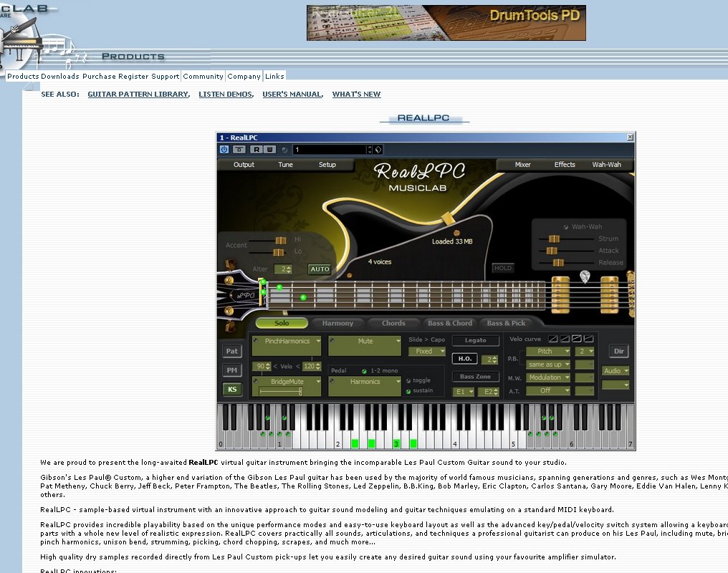The width and height of the screenshot is (728, 573).
Task: Open the Wah-Wah panel tab
Action: 606,164
